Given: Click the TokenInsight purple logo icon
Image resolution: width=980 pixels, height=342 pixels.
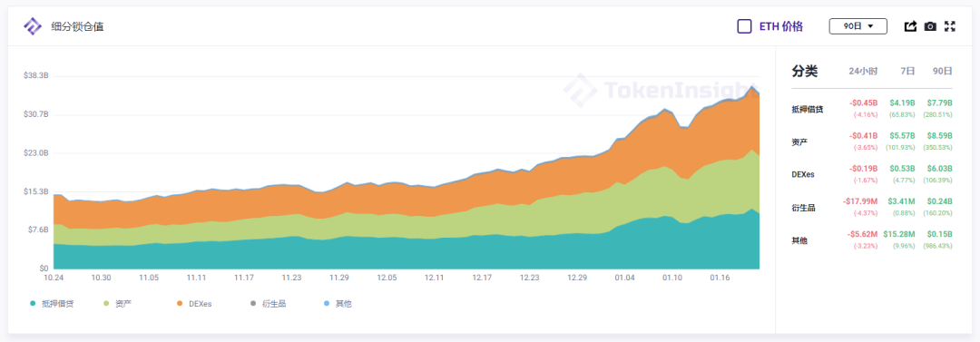Looking at the screenshot, I should tap(33, 27).
